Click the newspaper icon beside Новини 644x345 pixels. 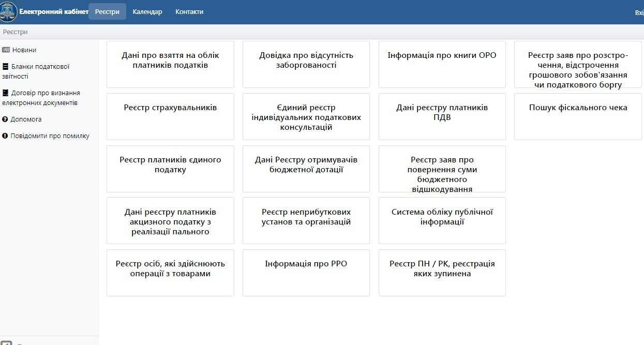click(6, 50)
